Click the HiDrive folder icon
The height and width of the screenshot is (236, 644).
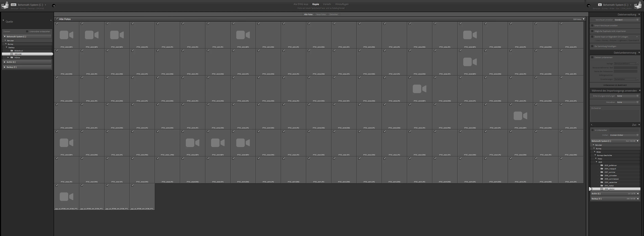coord(12,57)
